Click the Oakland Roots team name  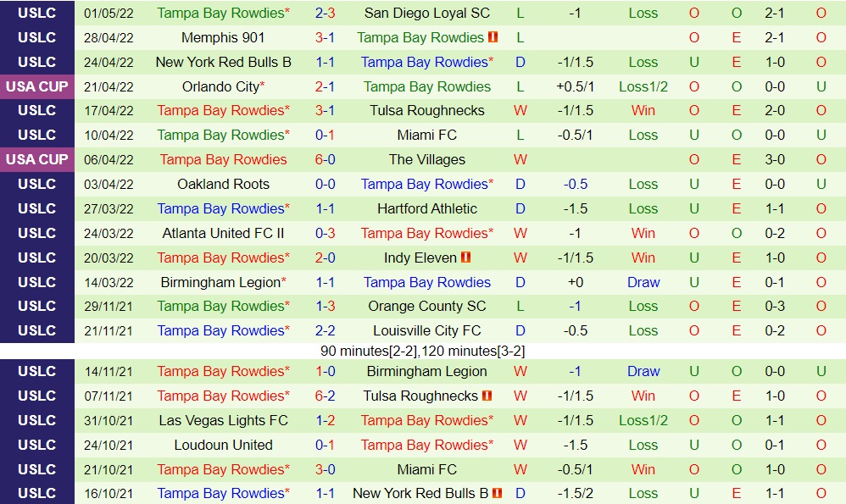pos(223,184)
